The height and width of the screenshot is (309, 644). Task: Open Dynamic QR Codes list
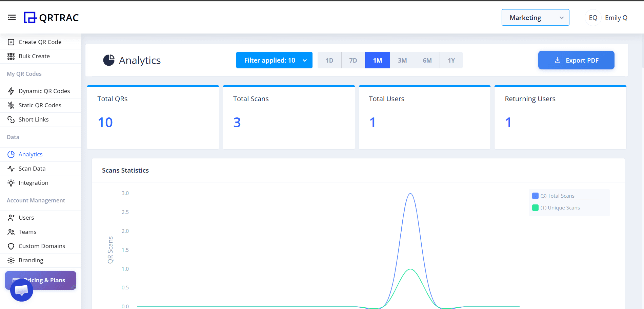point(44,91)
